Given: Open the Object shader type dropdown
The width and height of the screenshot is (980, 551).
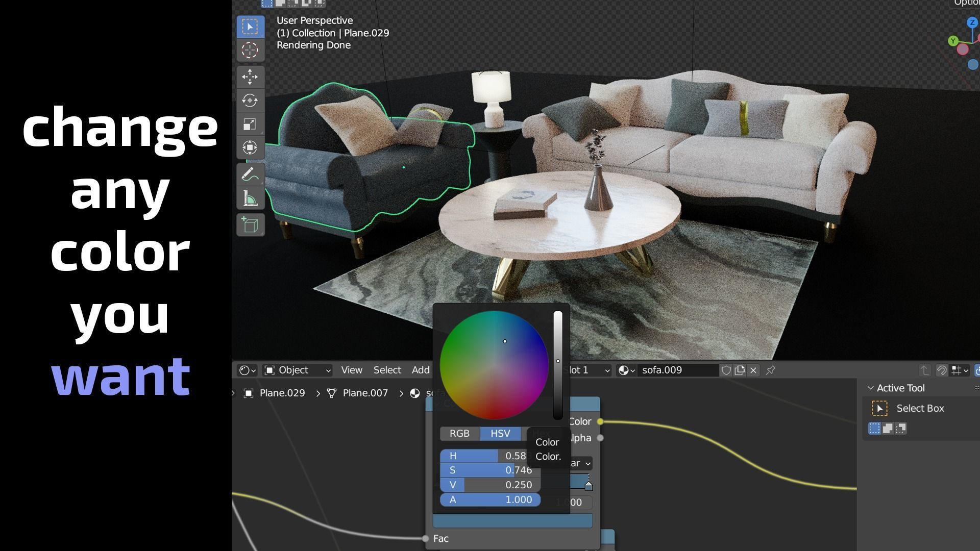Looking at the screenshot, I should pyautogui.click(x=298, y=370).
